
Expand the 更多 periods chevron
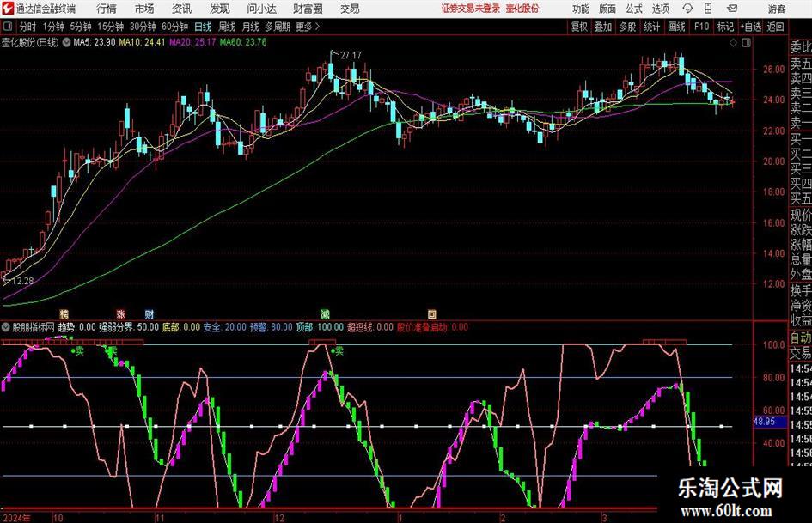(x=308, y=27)
